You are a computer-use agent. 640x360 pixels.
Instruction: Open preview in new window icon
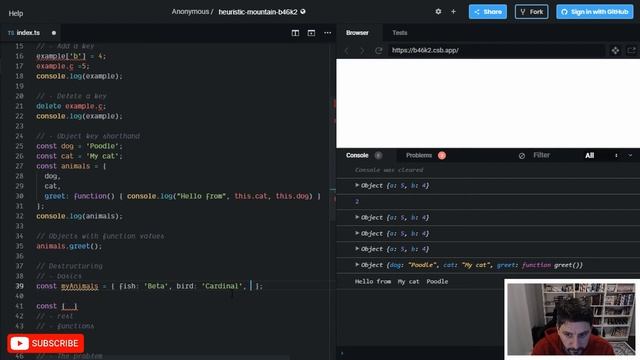point(631,51)
